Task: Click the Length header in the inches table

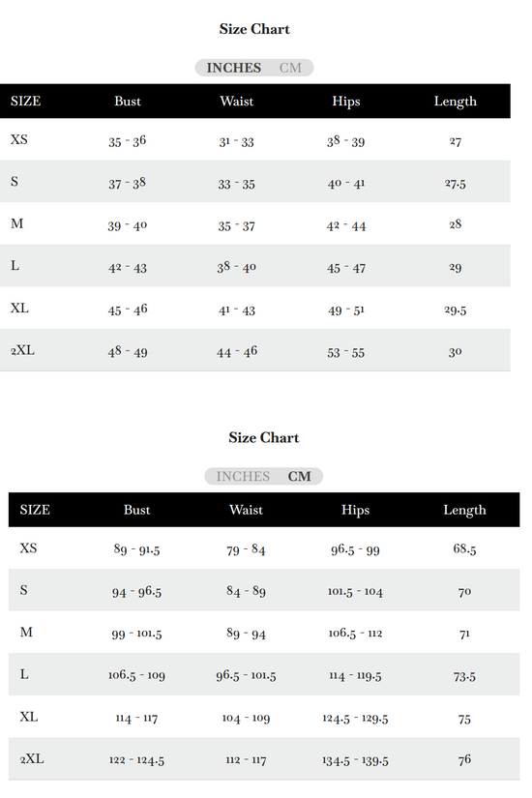Action: coord(456,102)
